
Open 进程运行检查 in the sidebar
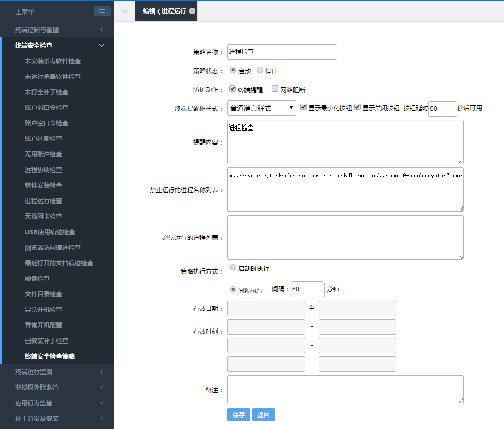coord(44,201)
